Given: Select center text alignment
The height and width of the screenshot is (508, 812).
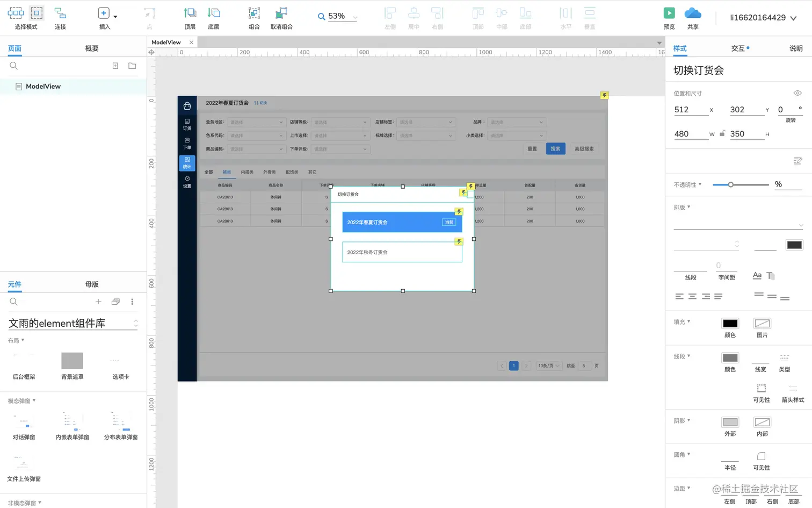Looking at the screenshot, I should click(692, 296).
